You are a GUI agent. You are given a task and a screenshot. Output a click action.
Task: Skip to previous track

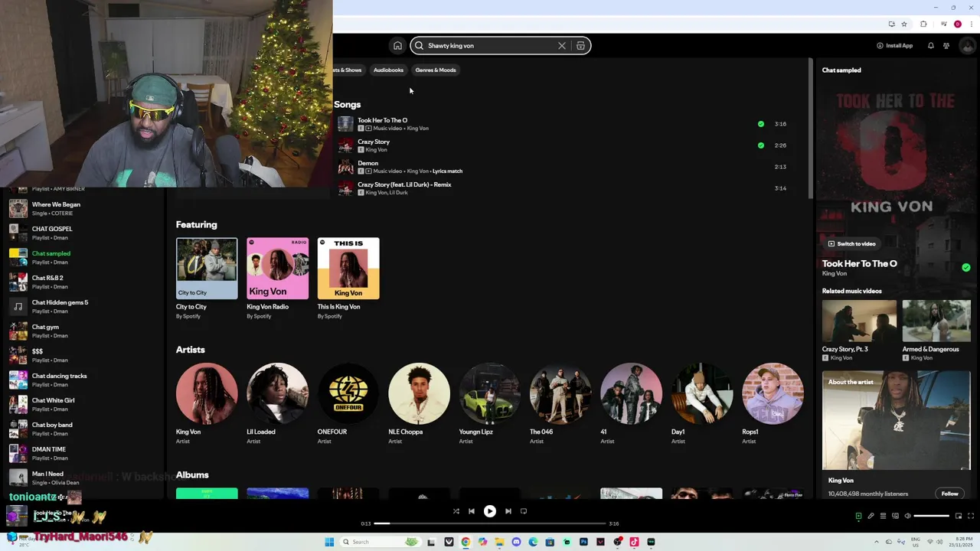coord(472,511)
